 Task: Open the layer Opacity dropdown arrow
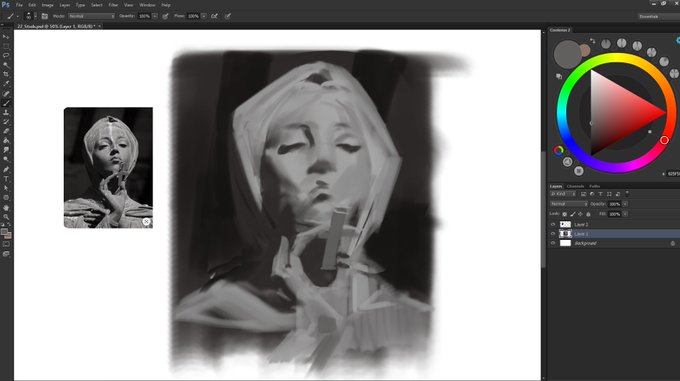(x=625, y=204)
